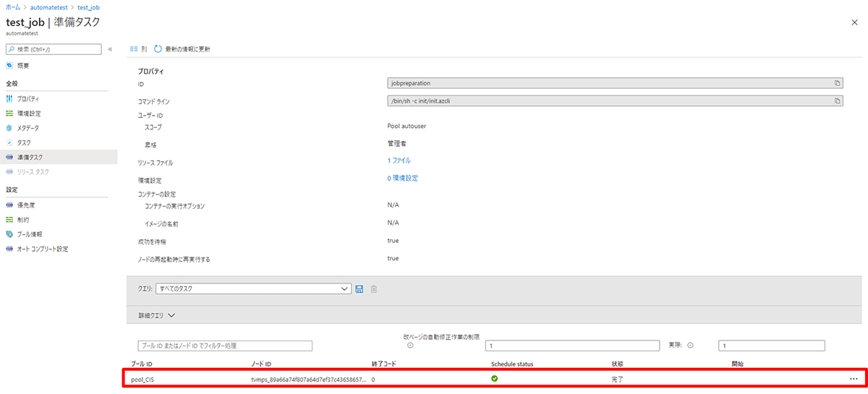Sort by ノード ID column header
The height and width of the screenshot is (394, 868).
[261, 364]
